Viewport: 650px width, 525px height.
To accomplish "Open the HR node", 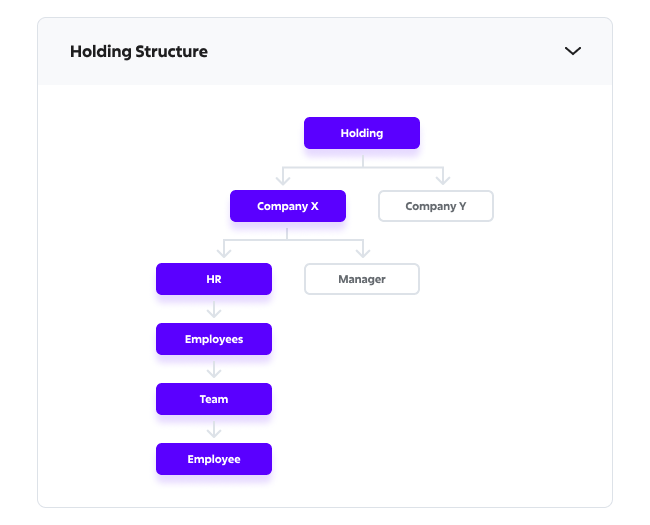I will 214,279.
